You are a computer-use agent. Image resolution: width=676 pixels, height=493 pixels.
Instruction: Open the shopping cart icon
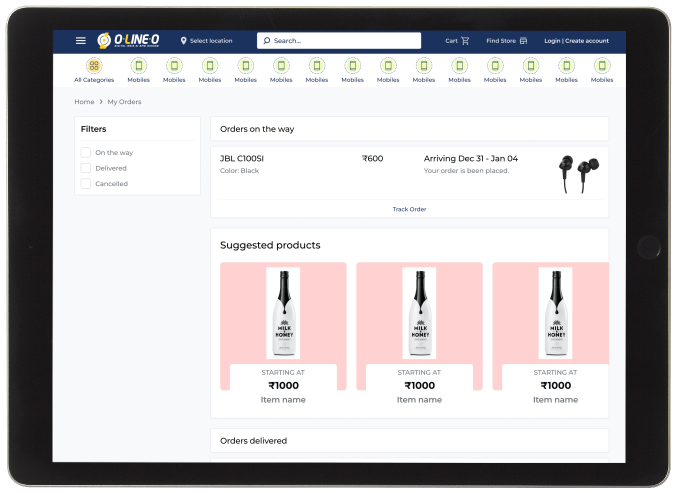(465, 41)
